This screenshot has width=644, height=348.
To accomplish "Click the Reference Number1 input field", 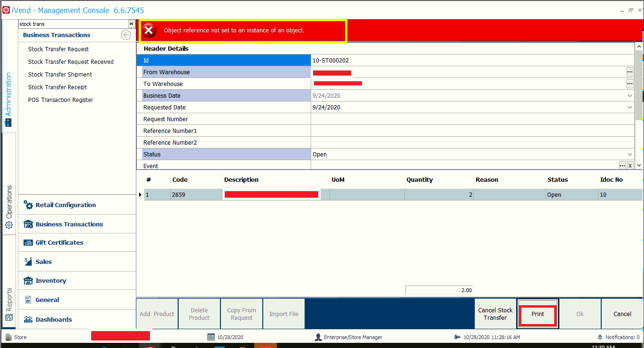I will pos(472,131).
